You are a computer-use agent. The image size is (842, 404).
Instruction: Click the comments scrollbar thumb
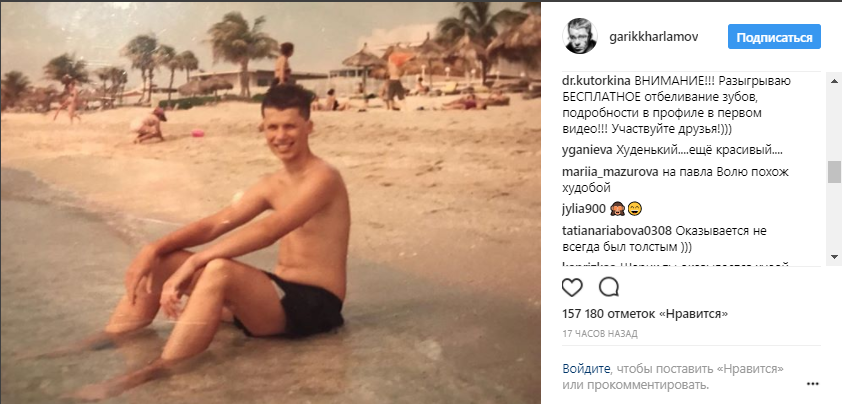tap(834, 172)
